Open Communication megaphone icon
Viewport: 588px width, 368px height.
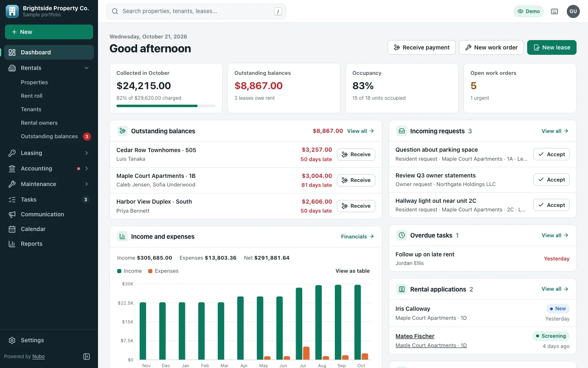pyautogui.click(x=12, y=214)
